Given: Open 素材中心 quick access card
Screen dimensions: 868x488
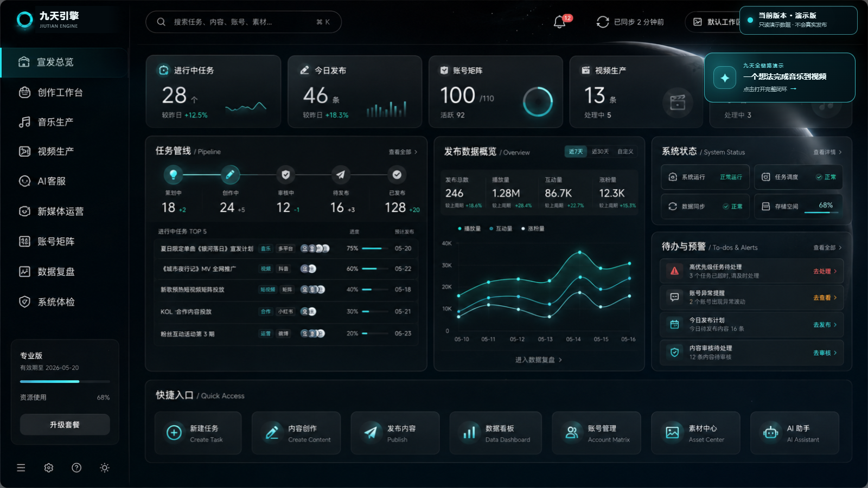Looking at the screenshot, I should [695, 433].
